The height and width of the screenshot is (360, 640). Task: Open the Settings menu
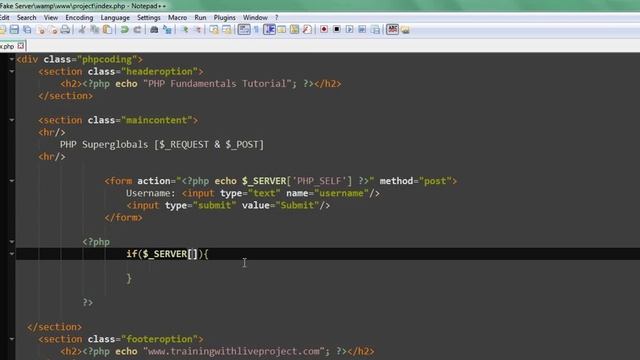(149, 18)
